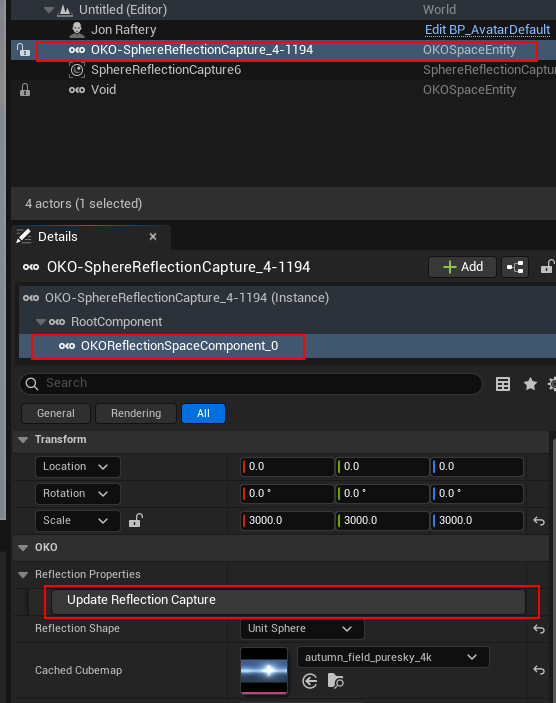This screenshot has width=556, height=703.
Task: Open Details settings gear icon
Action: tap(552, 384)
